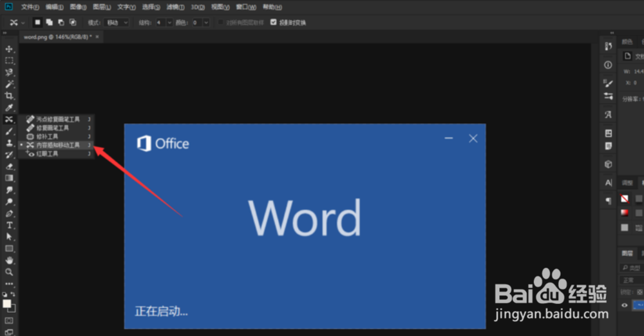Swap foreground and background colors
Viewport: 644px width, 336px height.
(x=13, y=295)
